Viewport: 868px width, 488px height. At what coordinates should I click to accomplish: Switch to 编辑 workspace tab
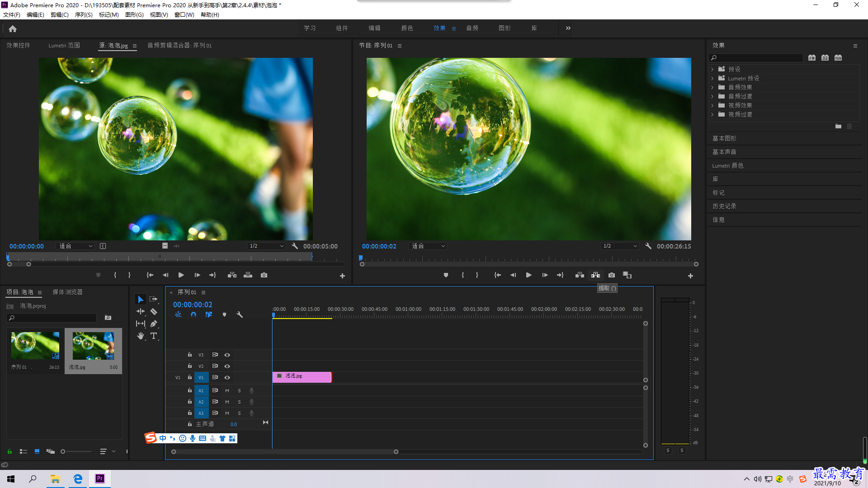click(374, 28)
